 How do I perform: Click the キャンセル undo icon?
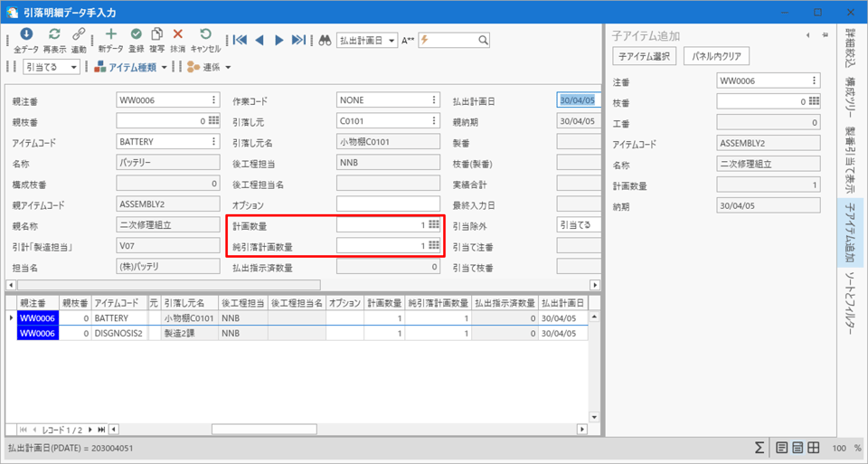[x=205, y=35]
